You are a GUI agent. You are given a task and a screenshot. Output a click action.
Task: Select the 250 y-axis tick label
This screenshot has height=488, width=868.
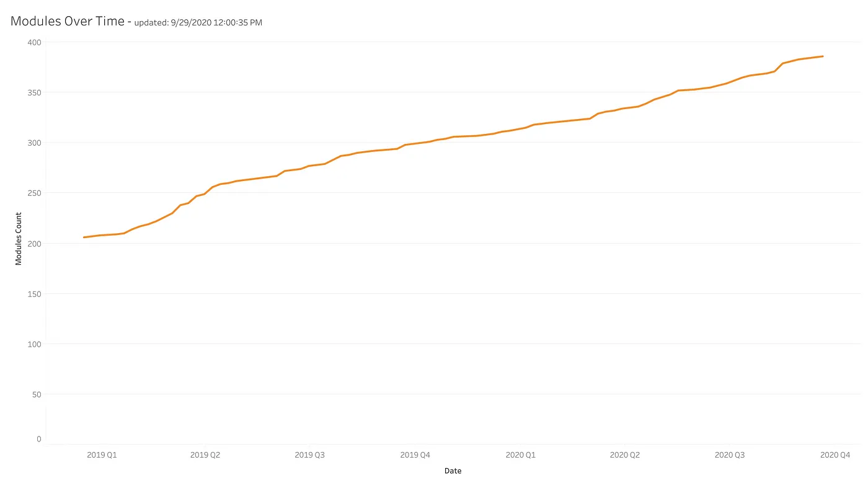pos(34,193)
